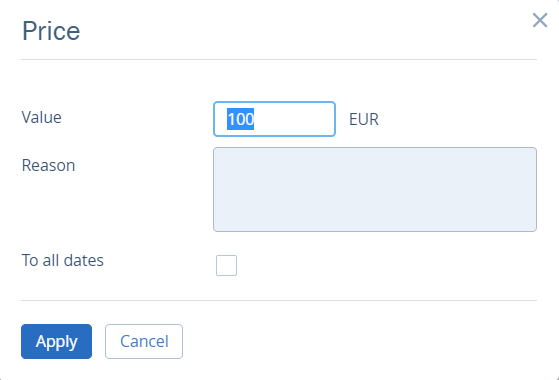Click the "To all dates" label text
This screenshot has height=380, width=559.
coord(63,260)
